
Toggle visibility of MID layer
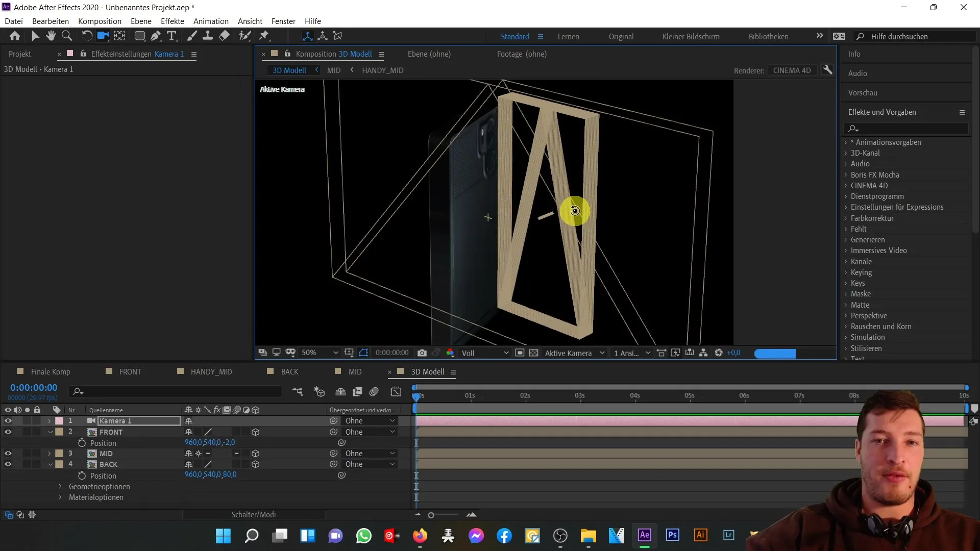tap(8, 454)
